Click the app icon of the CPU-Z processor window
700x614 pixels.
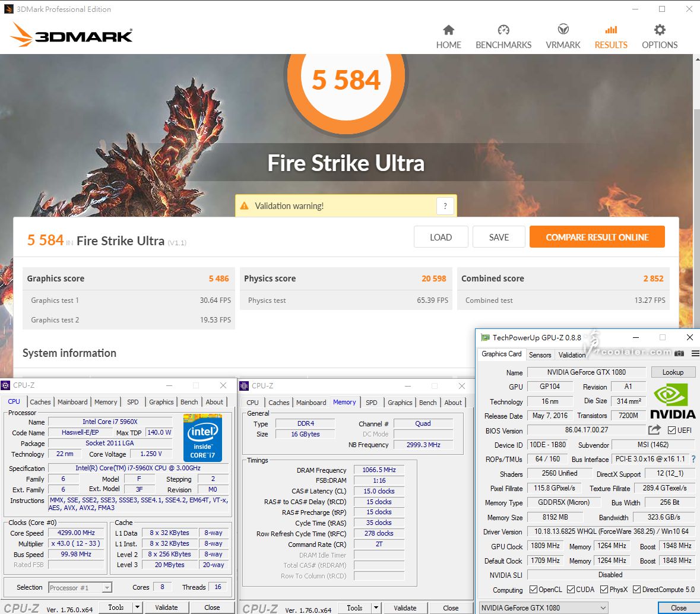click(x=5, y=385)
